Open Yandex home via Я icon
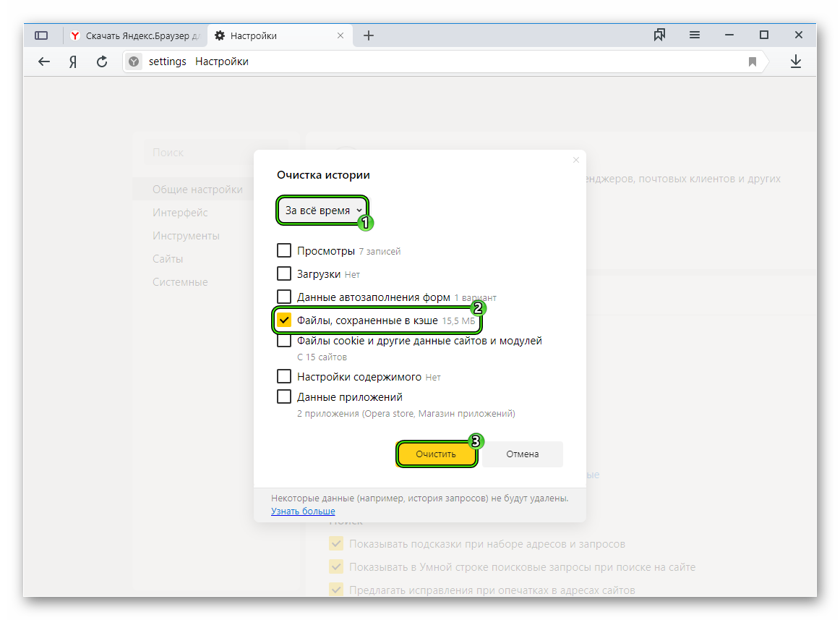Image resolution: width=840 pixels, height=620 pixels. click(x=73, y=61)
